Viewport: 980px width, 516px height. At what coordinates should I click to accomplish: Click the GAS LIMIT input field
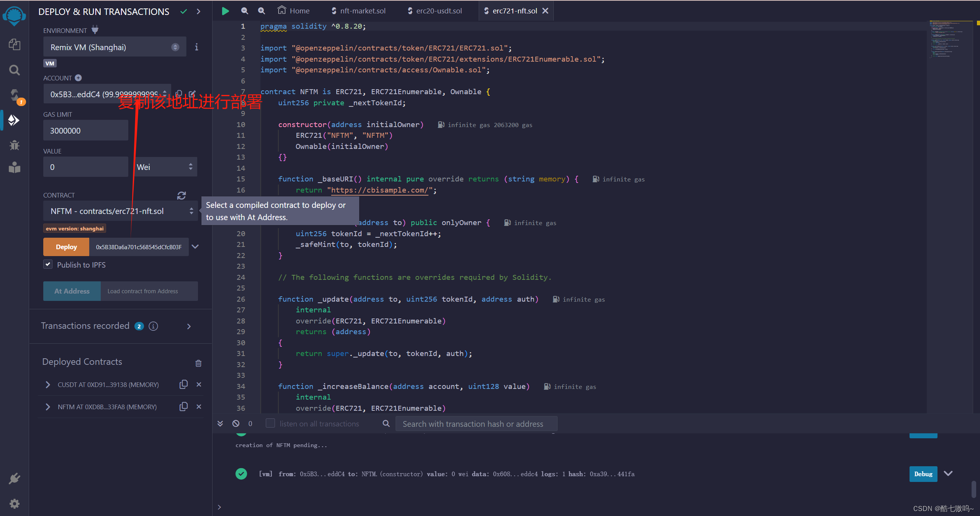point(85,130)
